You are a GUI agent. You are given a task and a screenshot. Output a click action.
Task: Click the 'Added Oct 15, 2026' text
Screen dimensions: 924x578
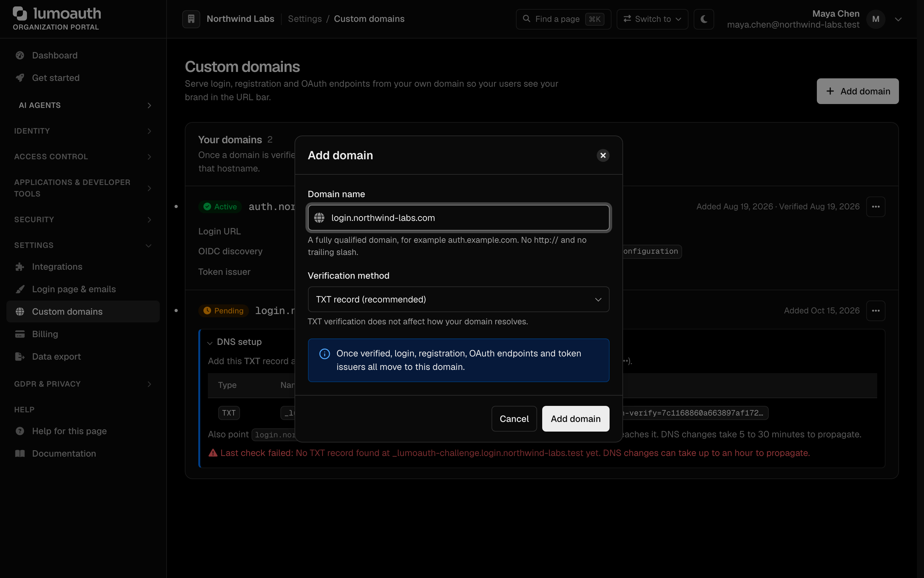pyautogui.click(x=822, y=311)
